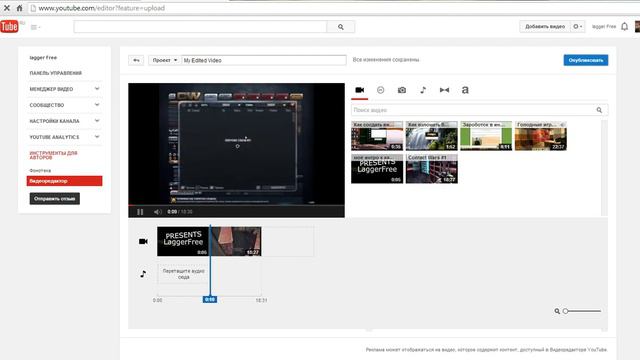Open the Transitions tab icon

(444, 90)
